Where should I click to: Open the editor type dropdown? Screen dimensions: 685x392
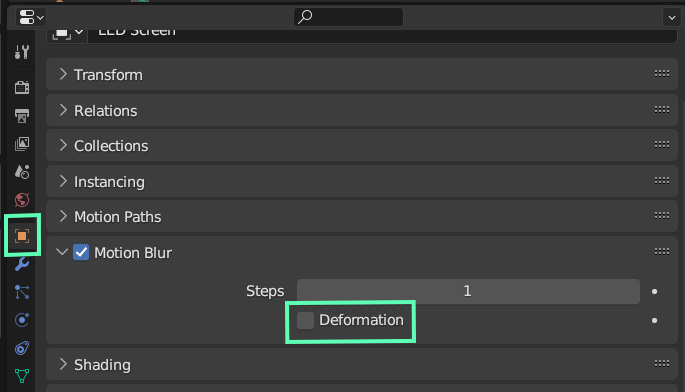coord(31,17)
